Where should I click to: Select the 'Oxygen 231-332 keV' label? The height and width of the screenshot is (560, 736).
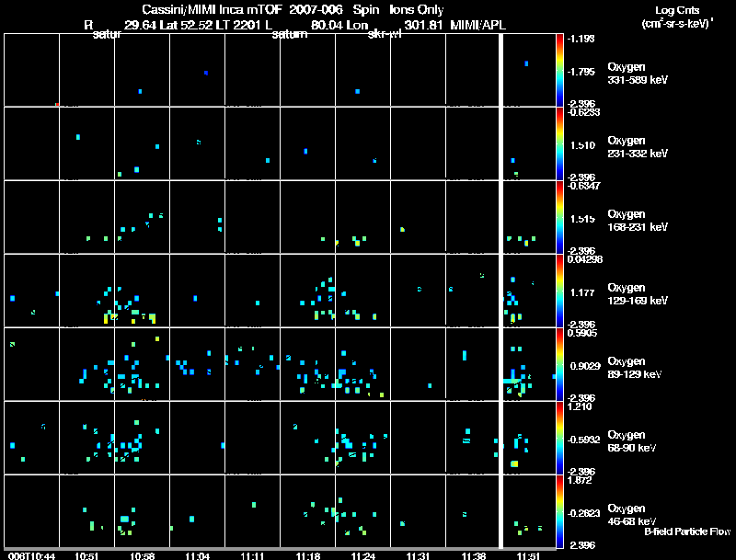click(638, 147)
